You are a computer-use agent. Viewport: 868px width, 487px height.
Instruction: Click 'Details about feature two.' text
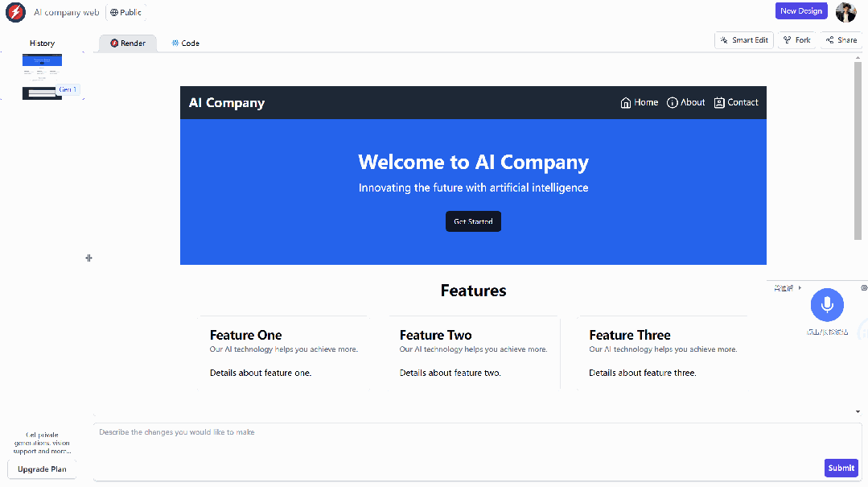pos(450,373)
